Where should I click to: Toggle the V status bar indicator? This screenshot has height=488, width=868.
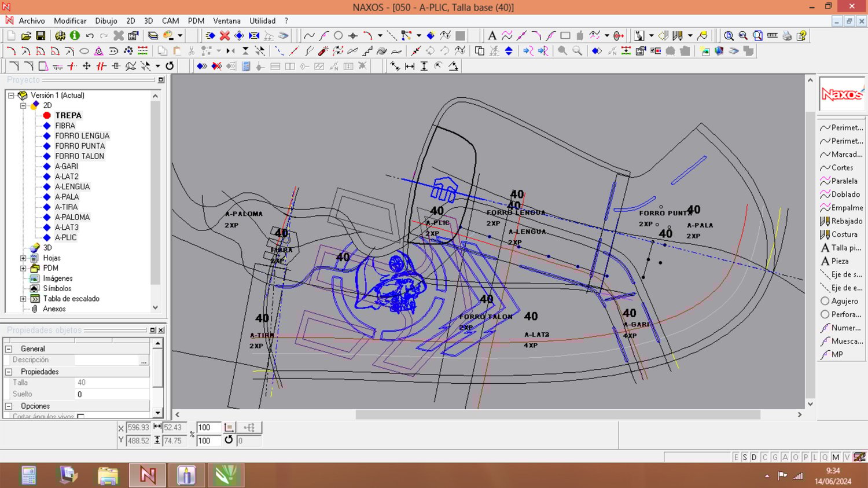847,457
